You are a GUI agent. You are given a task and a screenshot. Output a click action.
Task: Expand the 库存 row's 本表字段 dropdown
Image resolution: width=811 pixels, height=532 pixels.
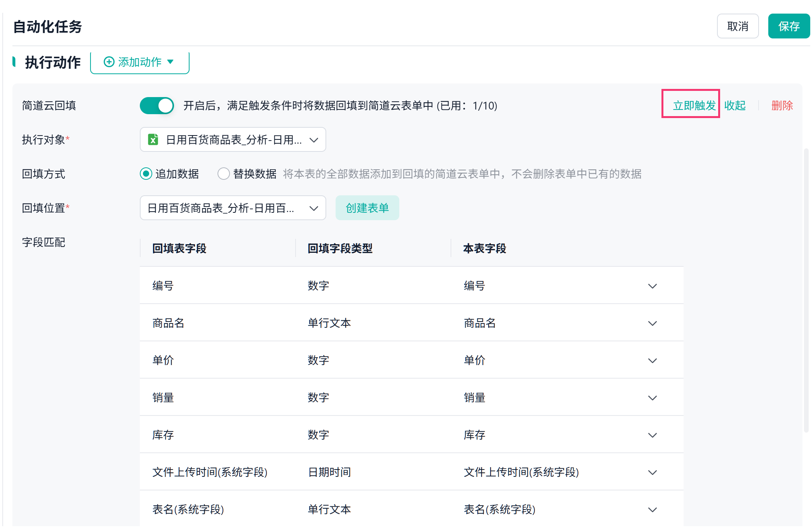click(652, 435)
